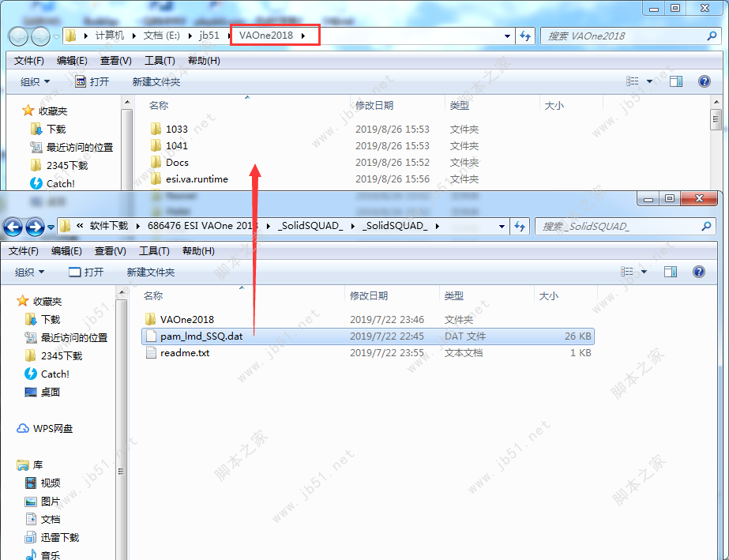Open view options arrow in _SolidSQUAD_ window
This screenshot has height=560, width=729.
coord(644,272)
